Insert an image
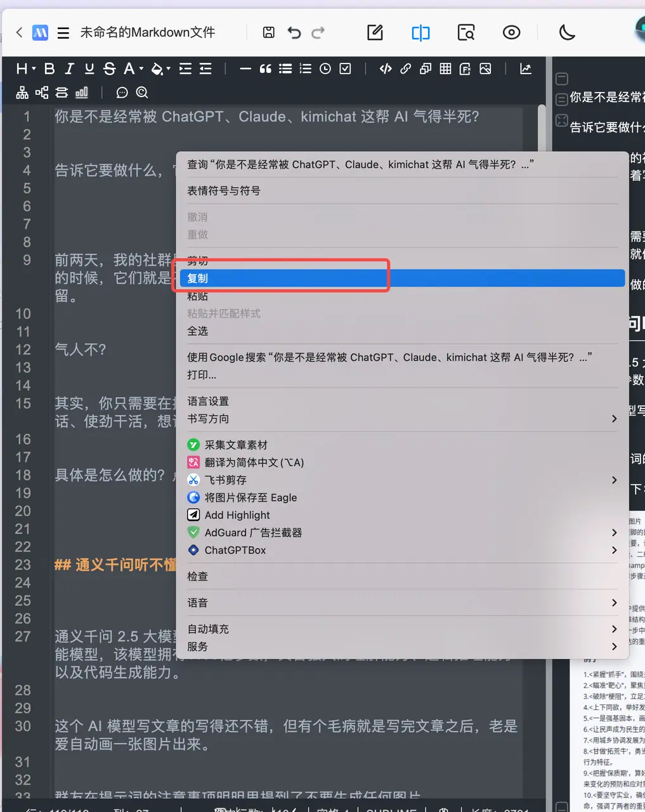The width and height of the screenshot is (645, 812). 485,69
